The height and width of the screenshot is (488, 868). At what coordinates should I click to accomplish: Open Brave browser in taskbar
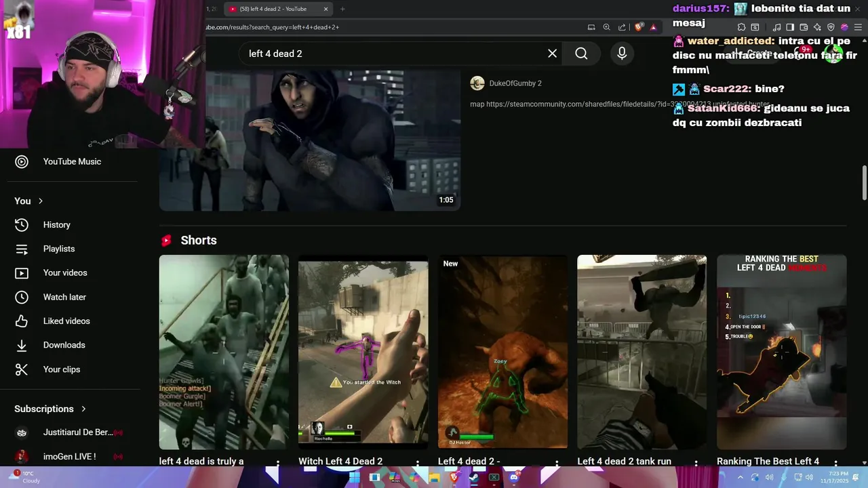click(x=454, y=477)
